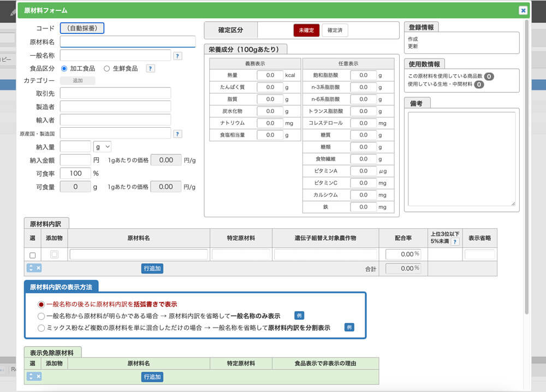Click the 飽和脂肪酸 value field
Screen dimensions: 546x392
pos(363,75)
